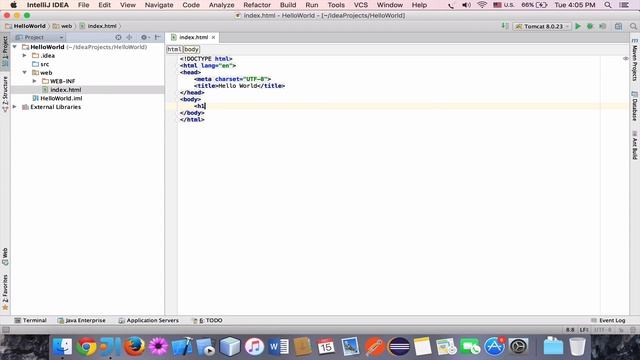This screenshot has height=360, width=640.
Task: Click the body breadcrumb in editor
Action: pos(191,49)
